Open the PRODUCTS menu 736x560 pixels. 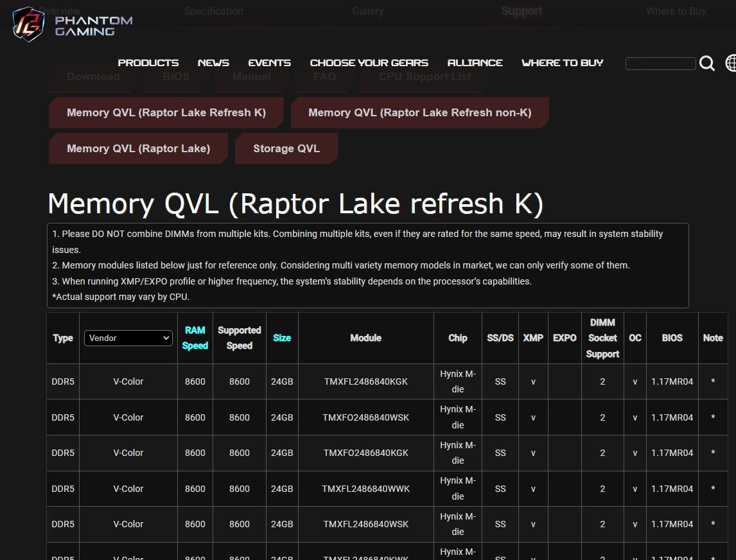[x=148, y=63]
